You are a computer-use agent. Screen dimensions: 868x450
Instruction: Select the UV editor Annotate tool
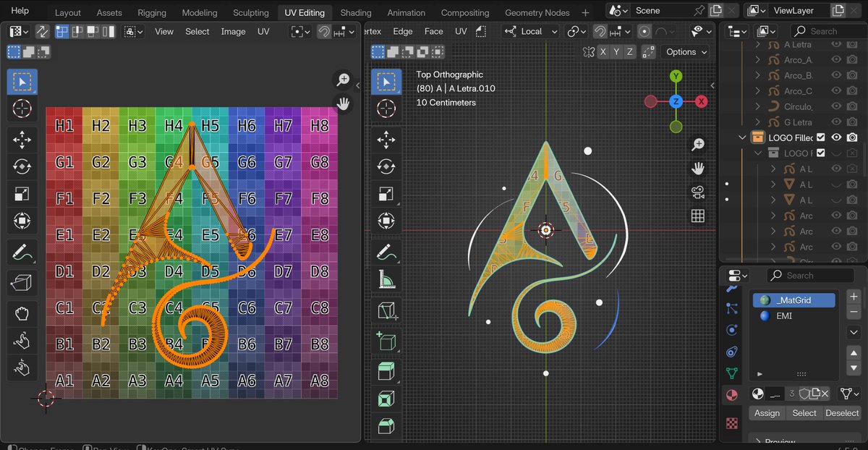point(22,252)
